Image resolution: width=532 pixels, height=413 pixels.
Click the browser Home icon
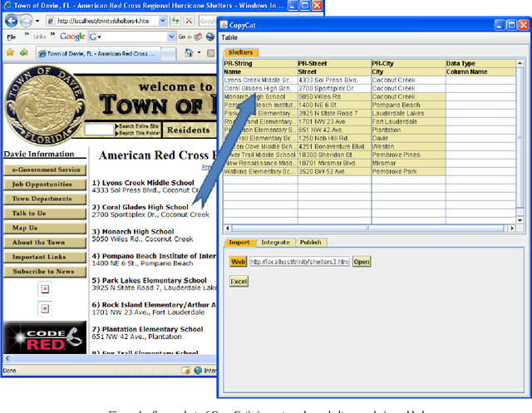[x=189, y=52]
